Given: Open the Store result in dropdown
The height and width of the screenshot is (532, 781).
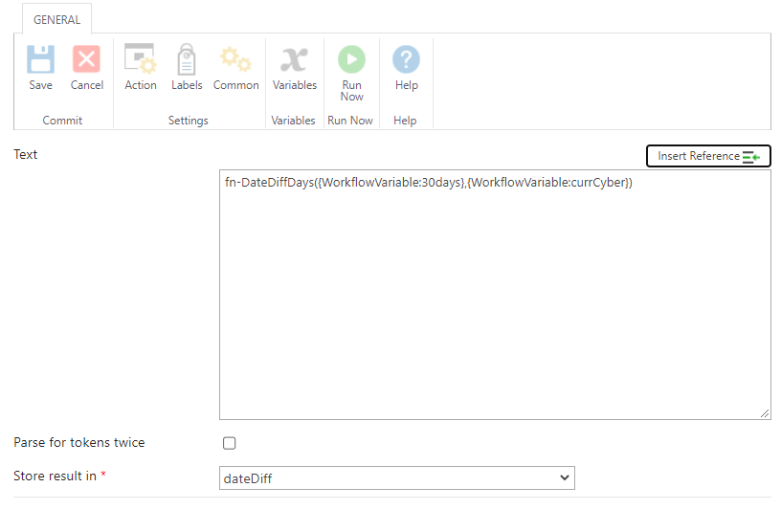Looking at the screenshot, I should (x=397, y=478).
